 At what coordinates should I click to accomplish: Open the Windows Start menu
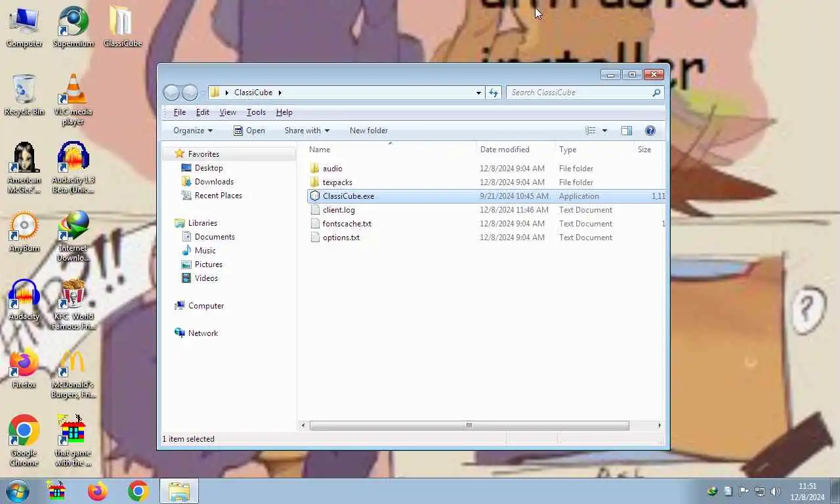[18, 491]
